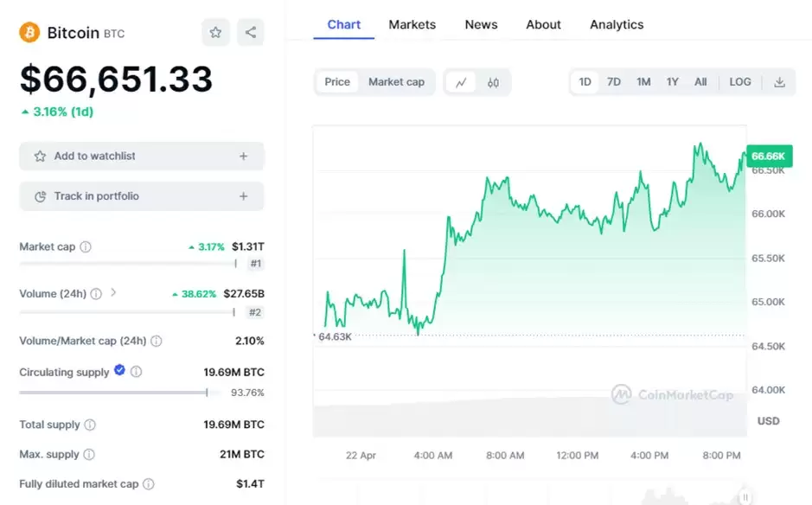Open the Analytics tab
The image size is (812, 505).
(x=616, y=24)
